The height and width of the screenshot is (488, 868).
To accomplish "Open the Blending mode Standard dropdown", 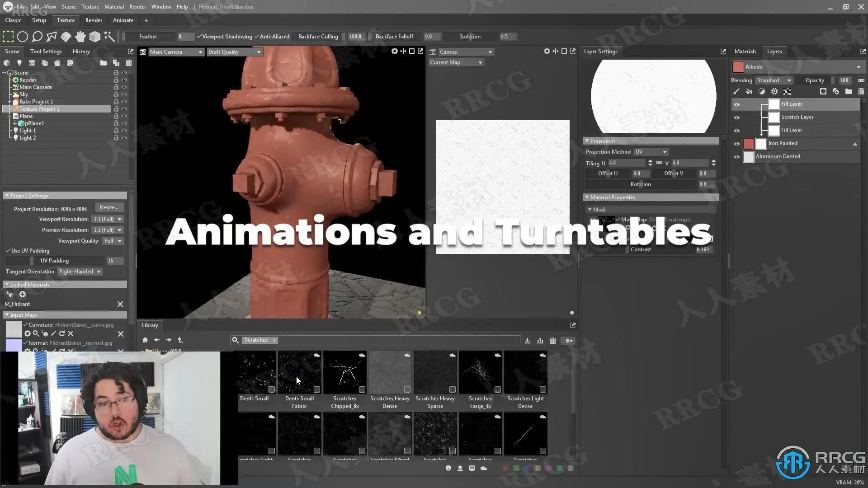I will 774,80.
